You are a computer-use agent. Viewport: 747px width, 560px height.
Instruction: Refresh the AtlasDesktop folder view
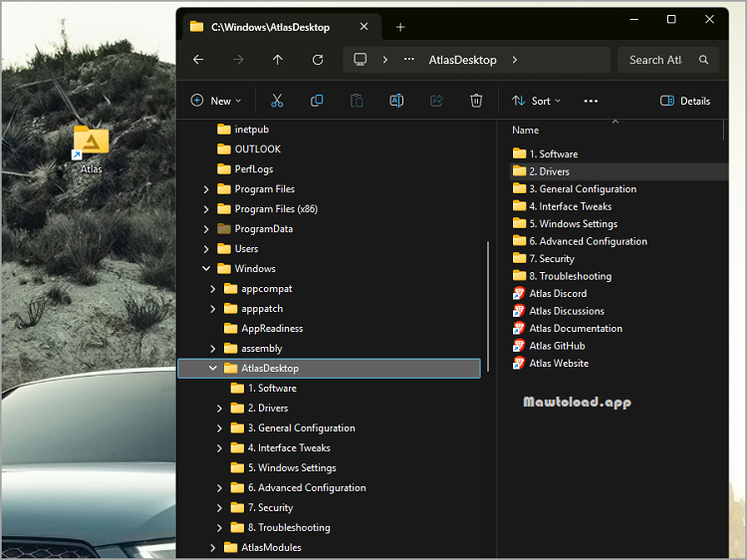click(318, 60)
